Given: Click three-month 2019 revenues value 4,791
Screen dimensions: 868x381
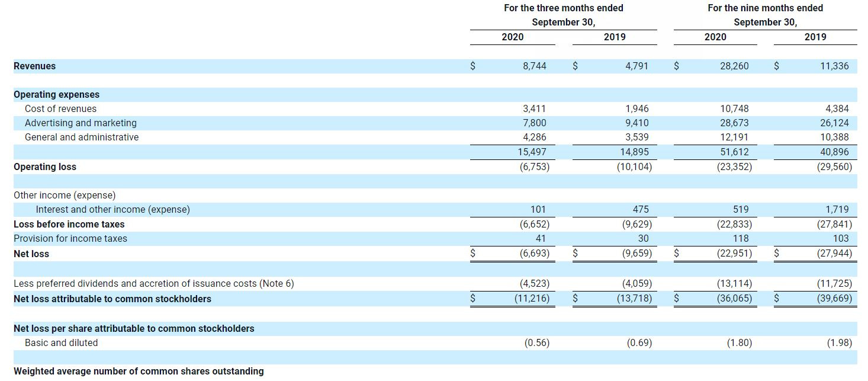Looking at the screenshot, I should click(637, 66).
